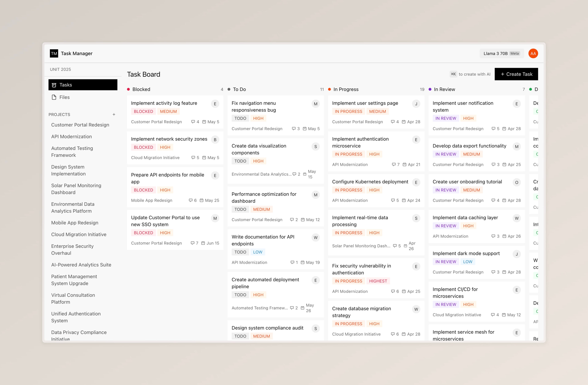The height and width of the screenshot is (385, 588).
Task: Click avatar S on "Create data visualization components"
Action: 315,146
